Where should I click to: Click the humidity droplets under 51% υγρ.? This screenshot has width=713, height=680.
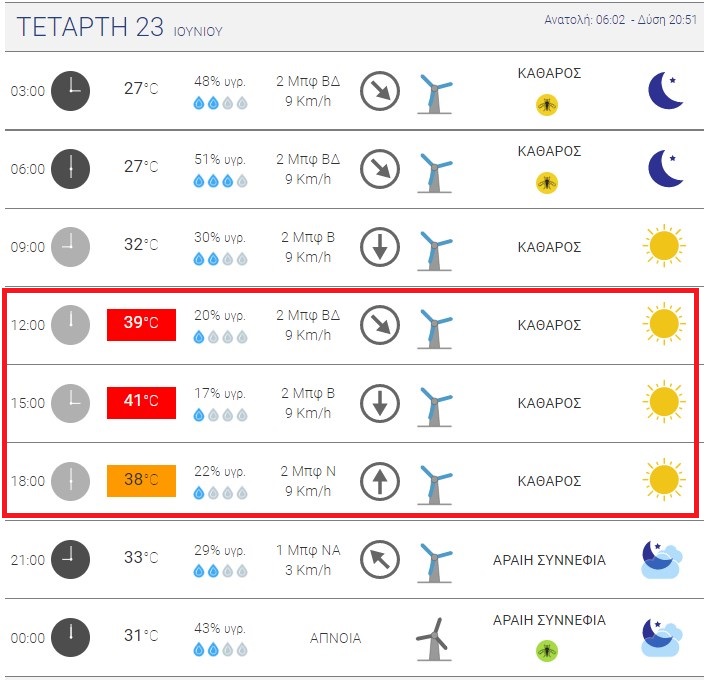[x=221, y=181]
